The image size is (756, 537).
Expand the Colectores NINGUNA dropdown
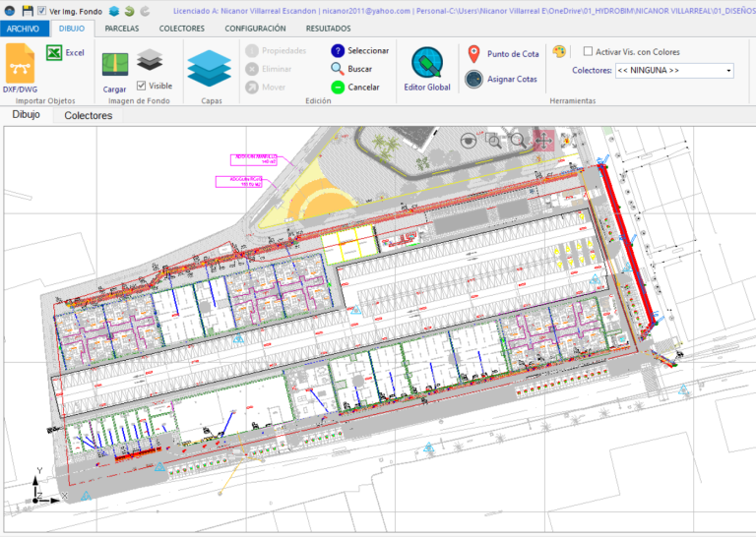click(727, 71)
